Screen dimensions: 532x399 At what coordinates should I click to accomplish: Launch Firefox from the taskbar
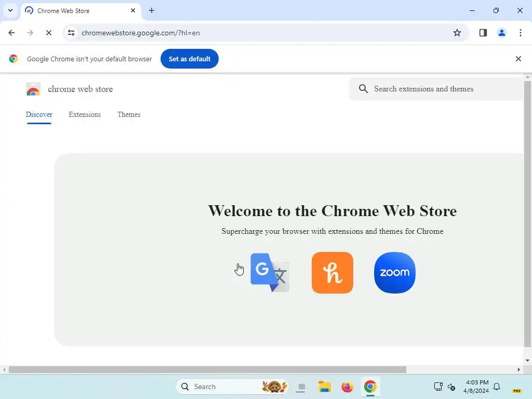tap(347, 387)
